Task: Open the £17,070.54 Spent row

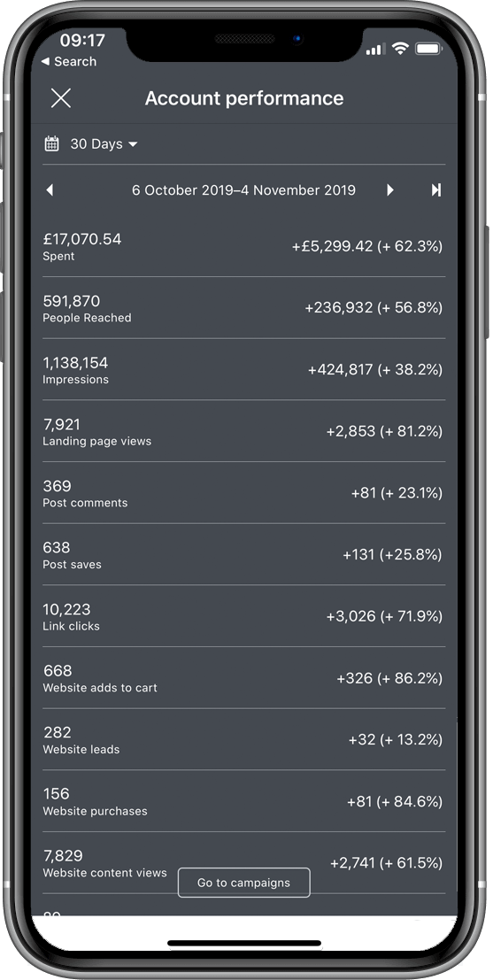Action: click(x=243, y=246)
